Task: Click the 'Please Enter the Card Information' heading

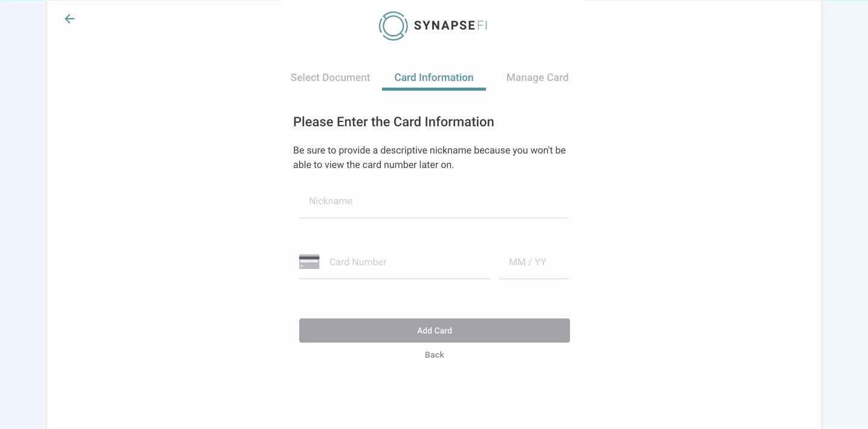Action: 394,122
